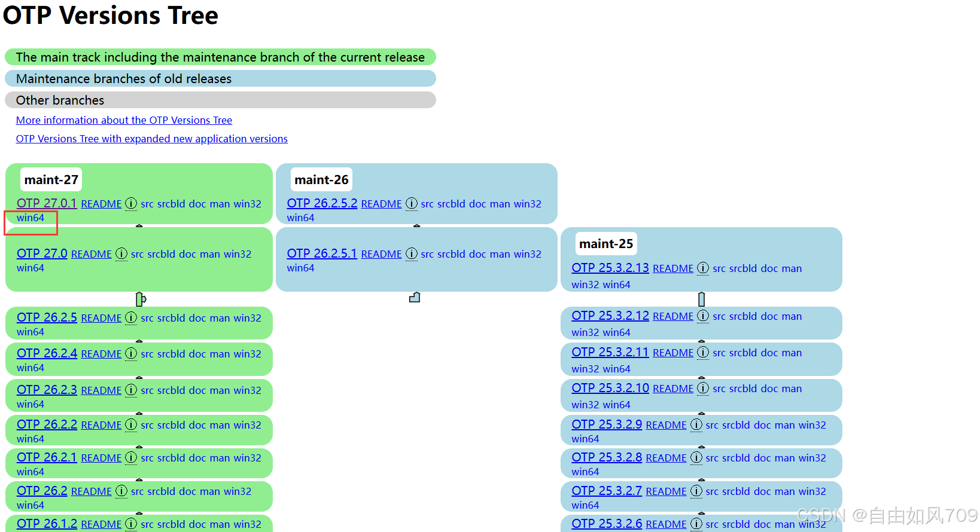This screenshot has height=532, width=980.
Task: Open the OTP 26.2.3 release link
Action: pos(47,390)
